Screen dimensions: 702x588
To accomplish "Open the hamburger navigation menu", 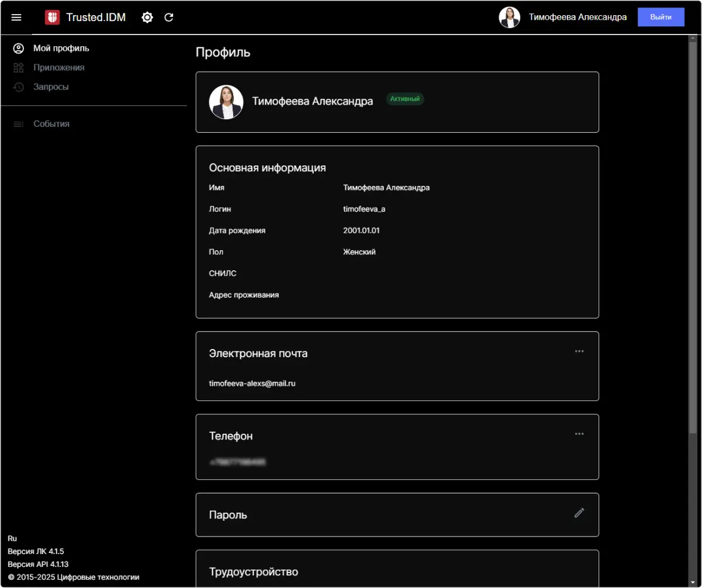I will point(16,18).
